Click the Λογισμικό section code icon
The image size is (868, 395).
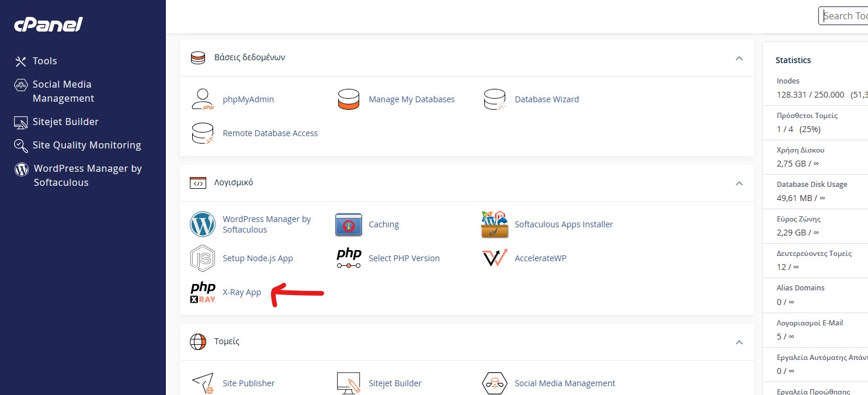coord(198,183)
